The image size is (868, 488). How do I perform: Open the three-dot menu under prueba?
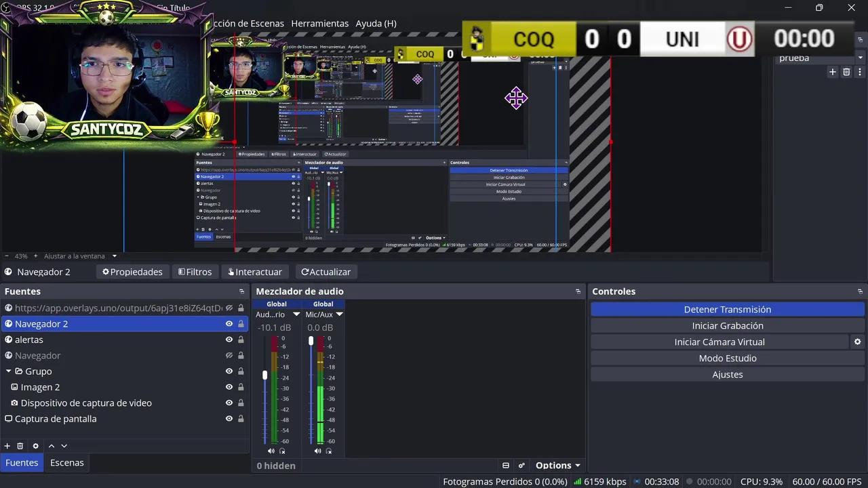coord(861,72)
